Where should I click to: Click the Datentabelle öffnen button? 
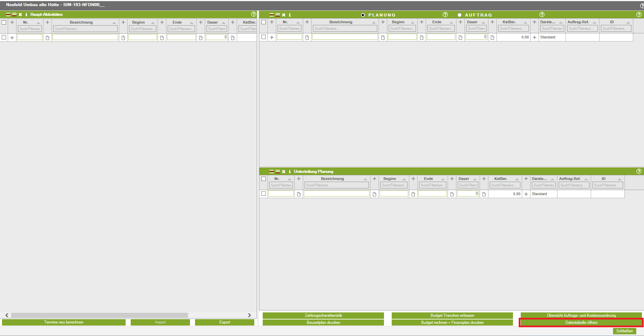(x=581, y=323)
